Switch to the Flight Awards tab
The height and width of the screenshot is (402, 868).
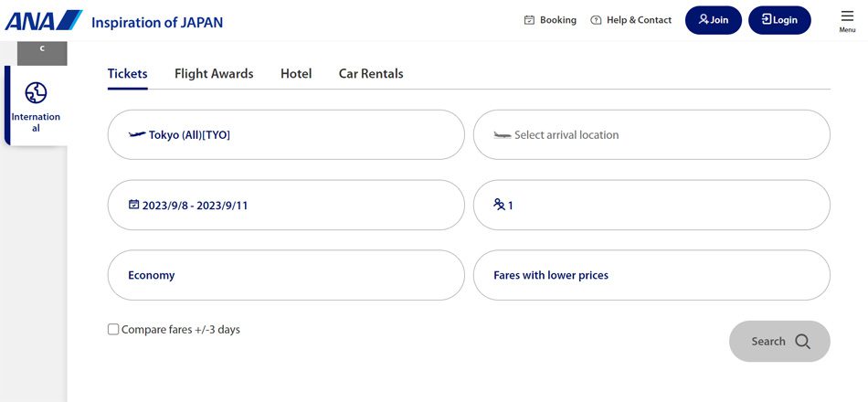(x=214, y=74)
